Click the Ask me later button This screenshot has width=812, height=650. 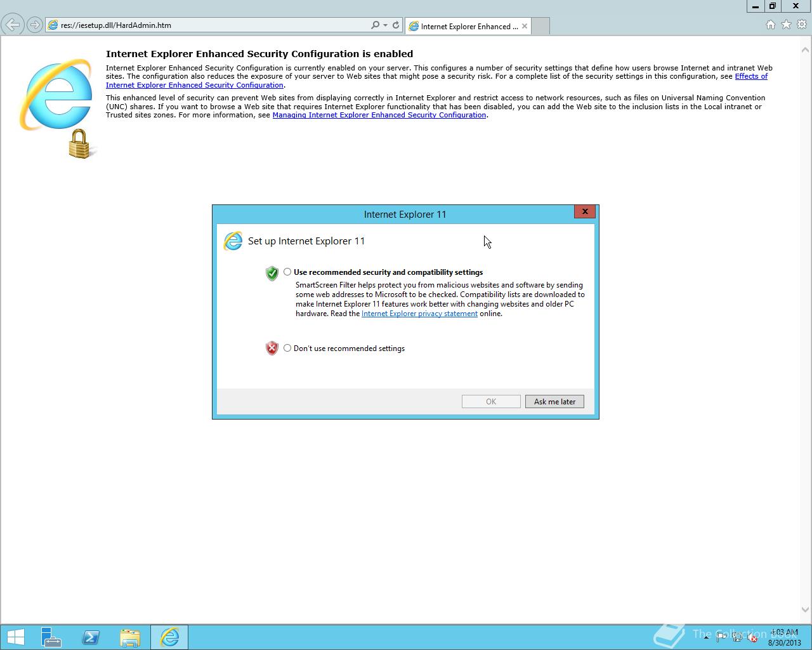554,401
